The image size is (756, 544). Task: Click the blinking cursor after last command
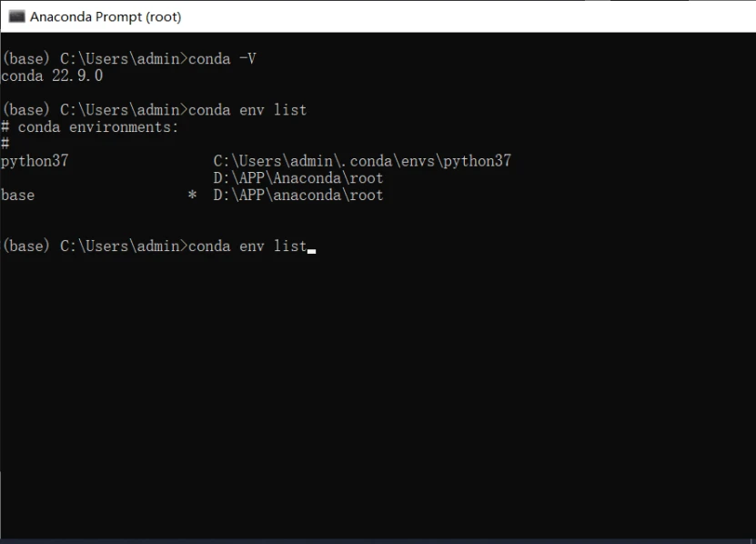click(x=311, y=248)
